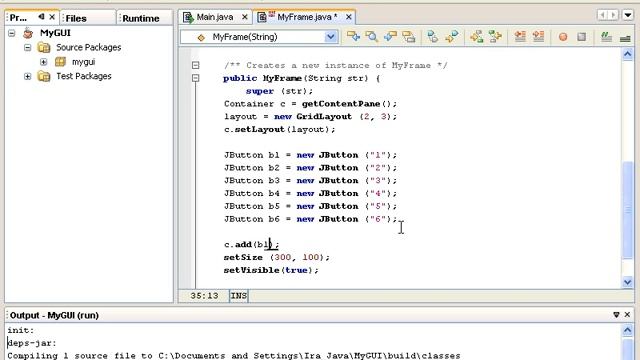Click the next bookmark icon with yellow arrow
Image resolution: width=640 pixels, height=360 pixels.
(x=451, y=37)
